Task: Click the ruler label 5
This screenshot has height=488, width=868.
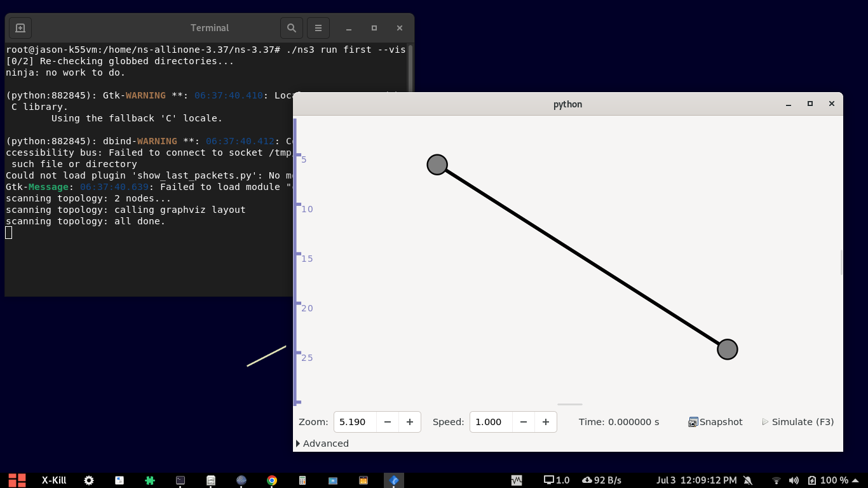Action: (x=304, y=159)
